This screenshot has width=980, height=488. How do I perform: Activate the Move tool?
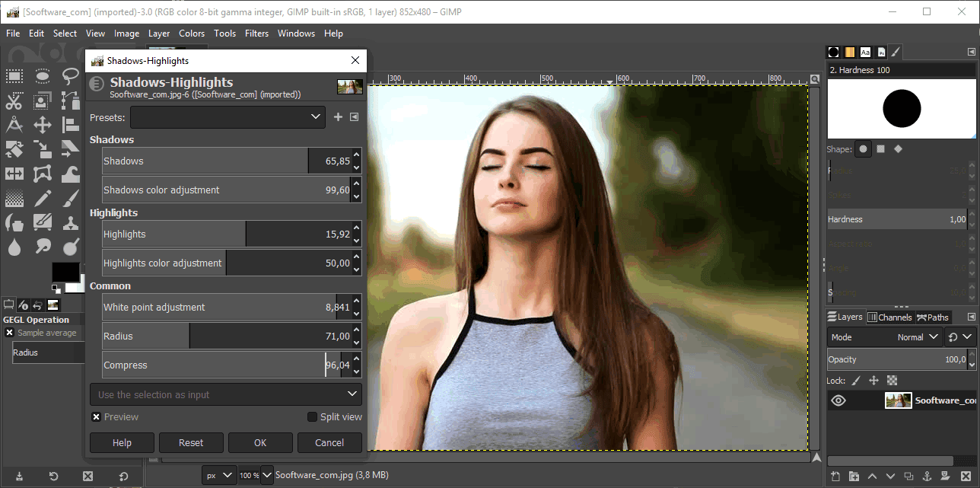click(x=42, y=125)
